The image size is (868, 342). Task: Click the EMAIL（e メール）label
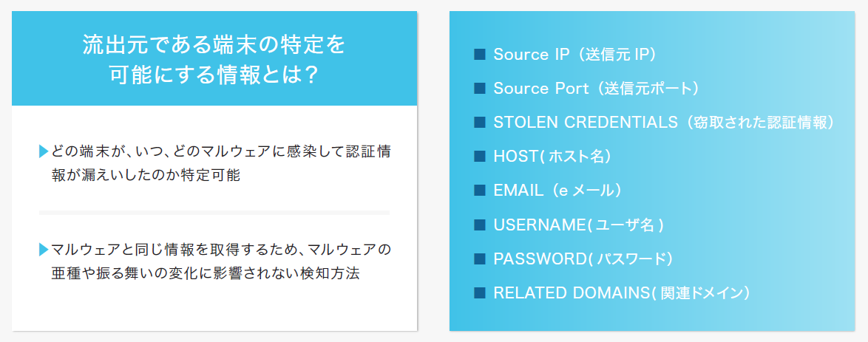click(x=557, y=191)
